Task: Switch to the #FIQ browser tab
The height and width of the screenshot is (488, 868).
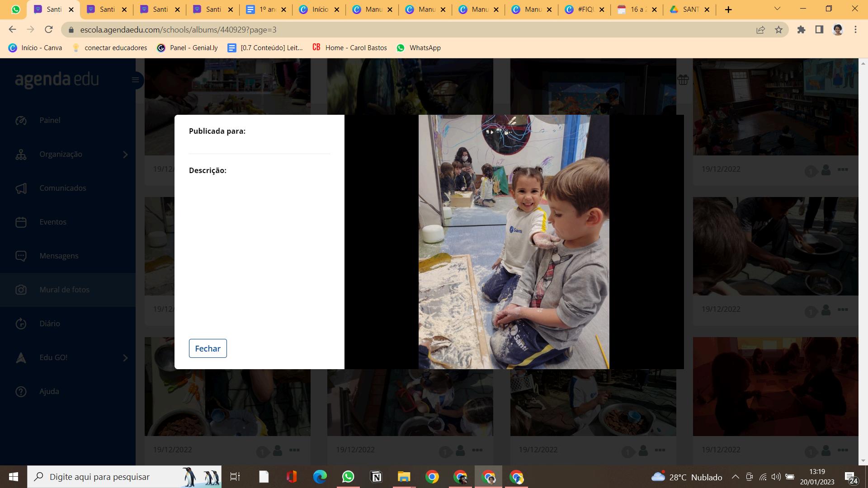Action: click(x=585, y=9)
